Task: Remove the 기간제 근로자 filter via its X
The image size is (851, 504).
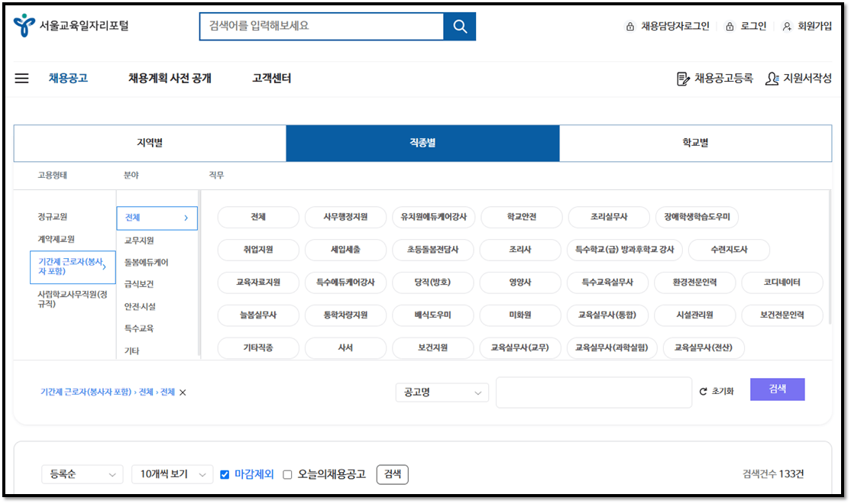Action: click(181, 393)
